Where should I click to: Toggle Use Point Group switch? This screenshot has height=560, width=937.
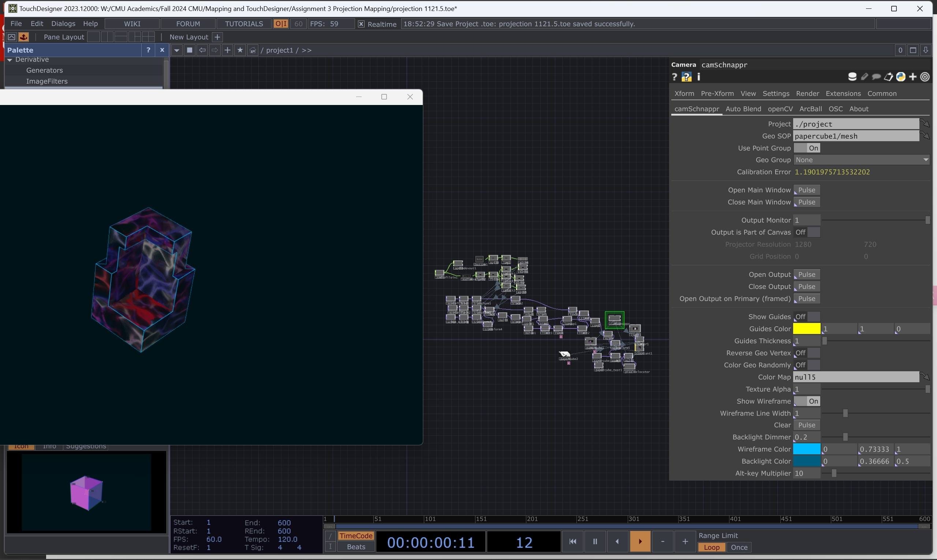point(807,148)
